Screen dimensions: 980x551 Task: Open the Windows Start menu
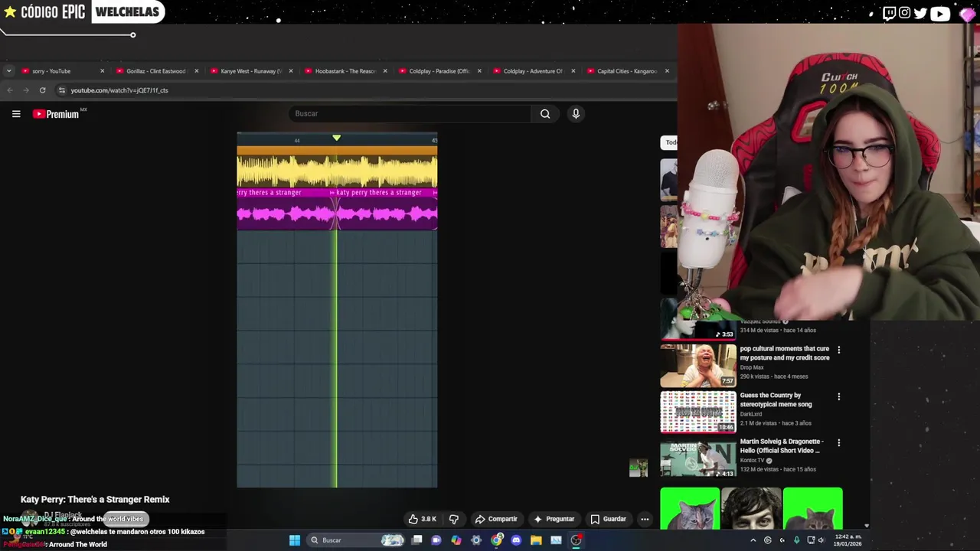pyautogui.click(x=295, y=540)
